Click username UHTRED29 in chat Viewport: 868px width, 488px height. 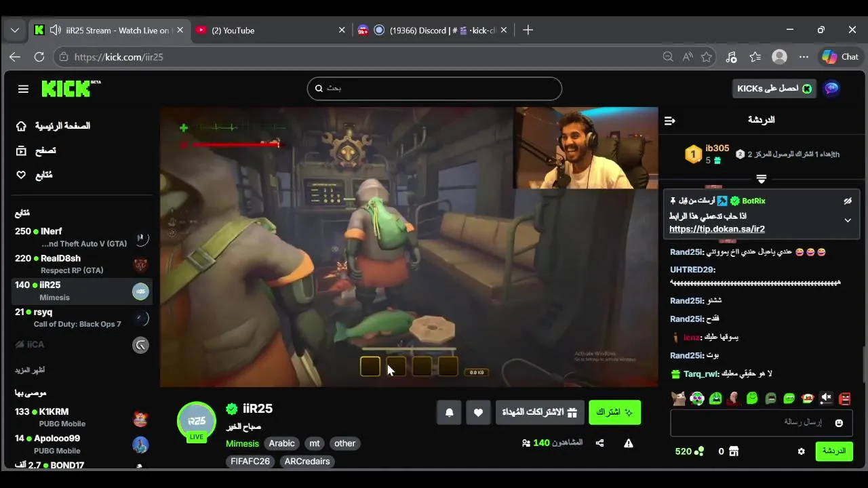pyautogui.click(x=692, y=270)
